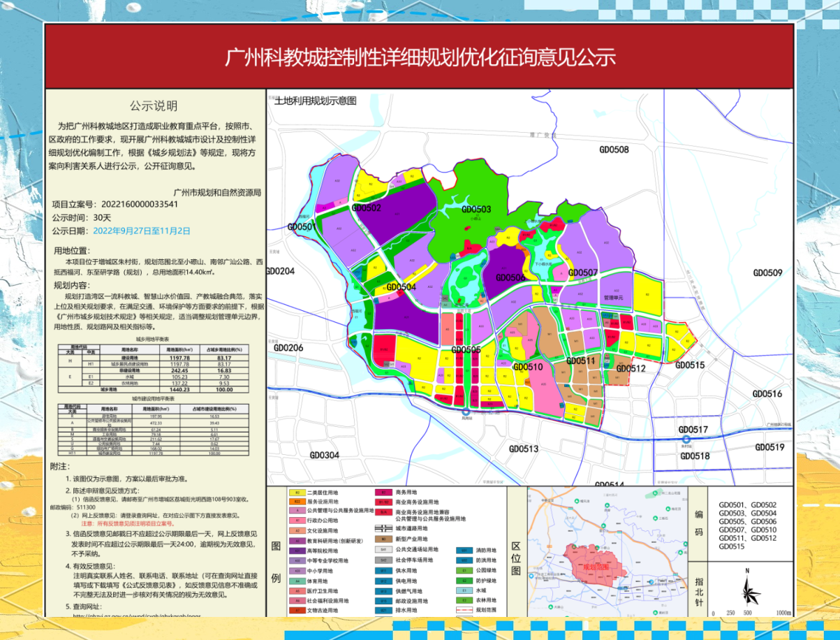The width and height of the screenshot is (840, 640).
Task: Select the orange R22 服务设施用地 swatch
Action: coord(297,502)
